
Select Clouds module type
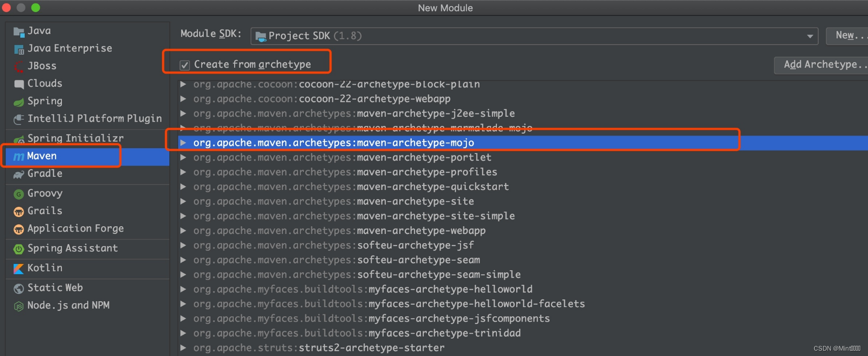tap(88, 84)
